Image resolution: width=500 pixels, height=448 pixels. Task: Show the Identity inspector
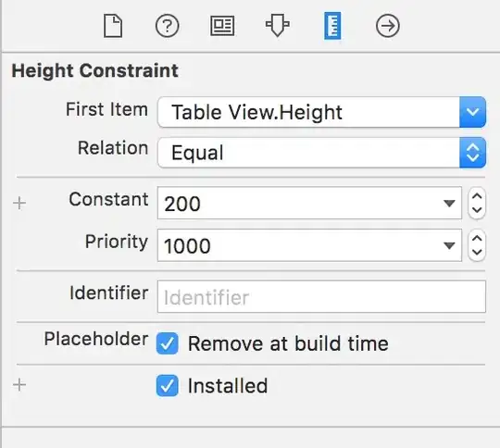(x=222, y=26)
